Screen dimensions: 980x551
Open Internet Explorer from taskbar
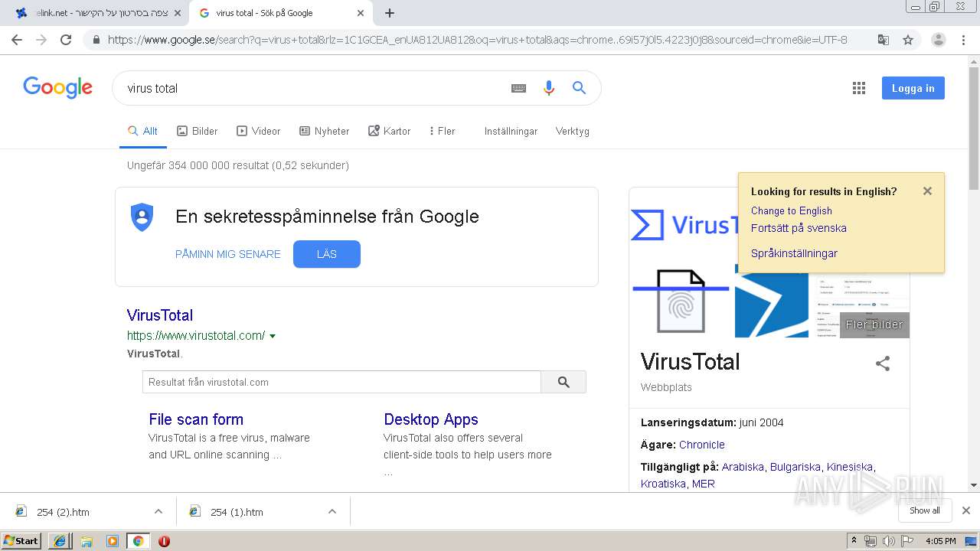point(59,540)
